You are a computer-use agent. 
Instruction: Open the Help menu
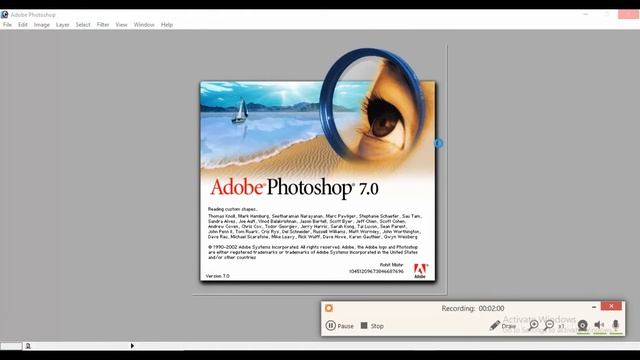pyautogui.click(x=167, y=25)
